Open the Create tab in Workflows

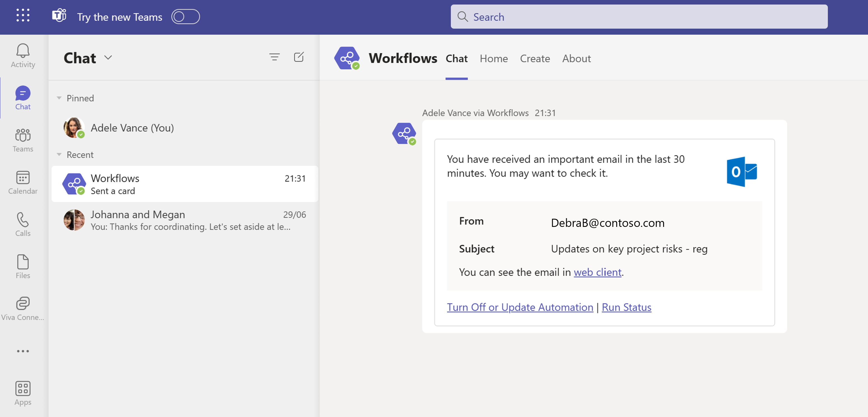tap(535, 58)
